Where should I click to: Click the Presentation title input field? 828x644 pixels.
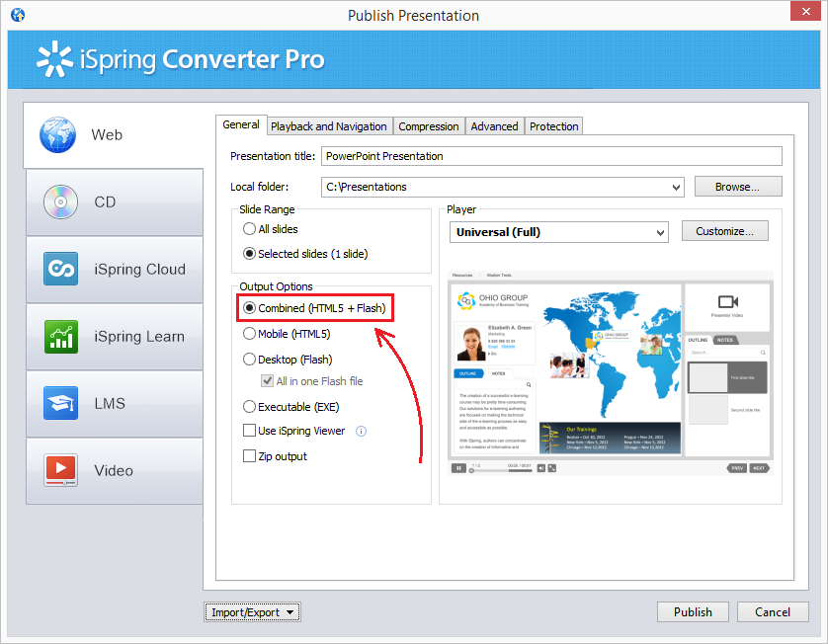tap(551, 156)
